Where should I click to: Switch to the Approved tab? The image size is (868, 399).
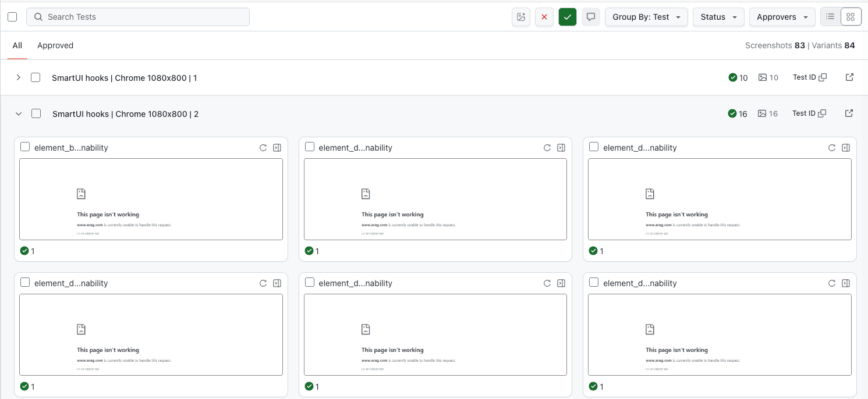(55, 45)
